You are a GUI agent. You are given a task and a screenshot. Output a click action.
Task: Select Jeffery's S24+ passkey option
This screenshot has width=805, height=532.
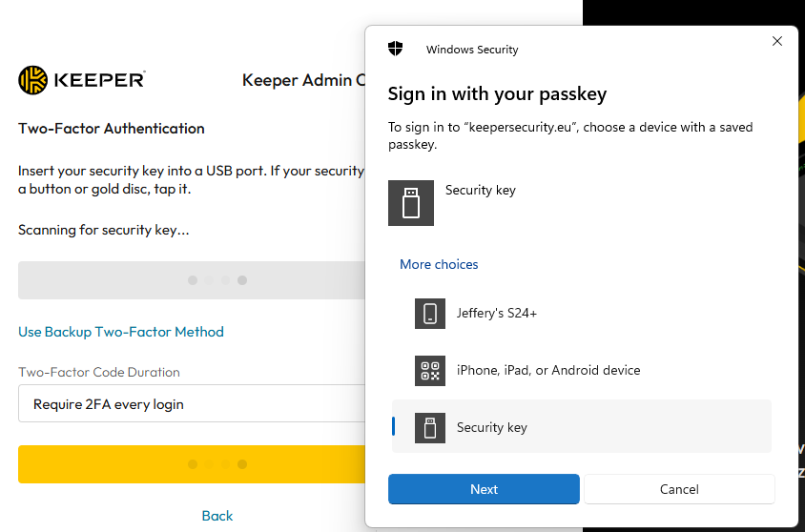[x=496, y=313]
